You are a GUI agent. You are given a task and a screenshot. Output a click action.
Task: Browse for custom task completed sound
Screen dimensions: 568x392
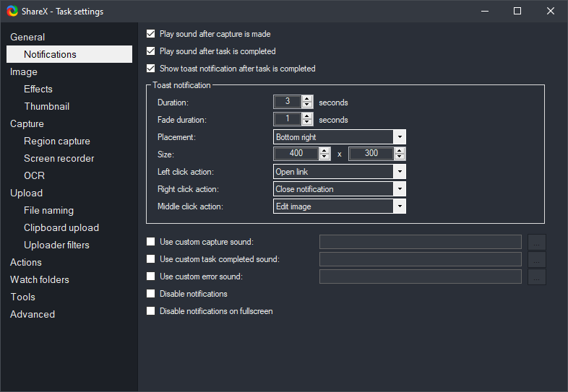point(536,259)
